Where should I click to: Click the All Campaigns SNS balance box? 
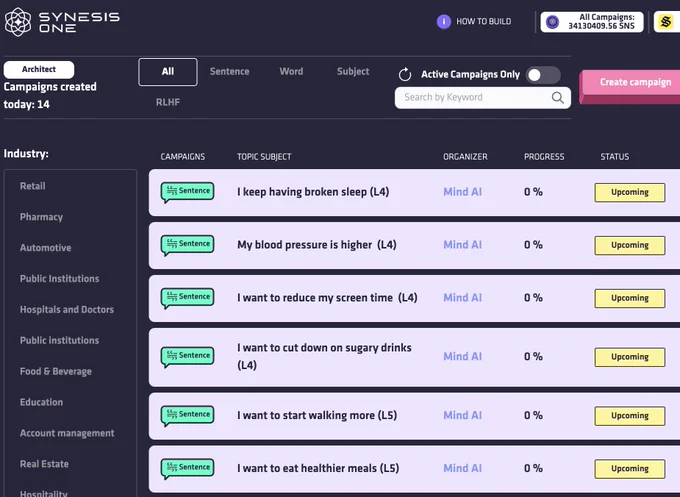click(x=592, y=22)
